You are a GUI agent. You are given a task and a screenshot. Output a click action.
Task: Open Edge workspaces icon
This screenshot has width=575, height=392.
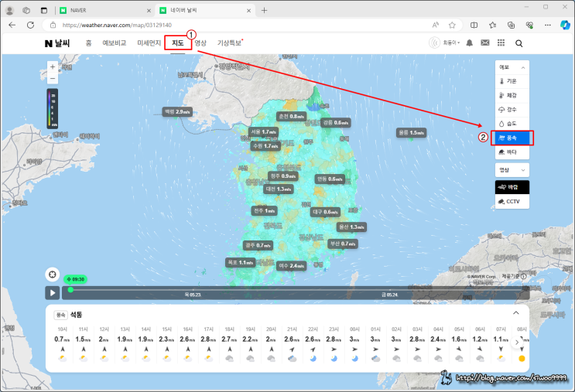click(x=26, y=11)
